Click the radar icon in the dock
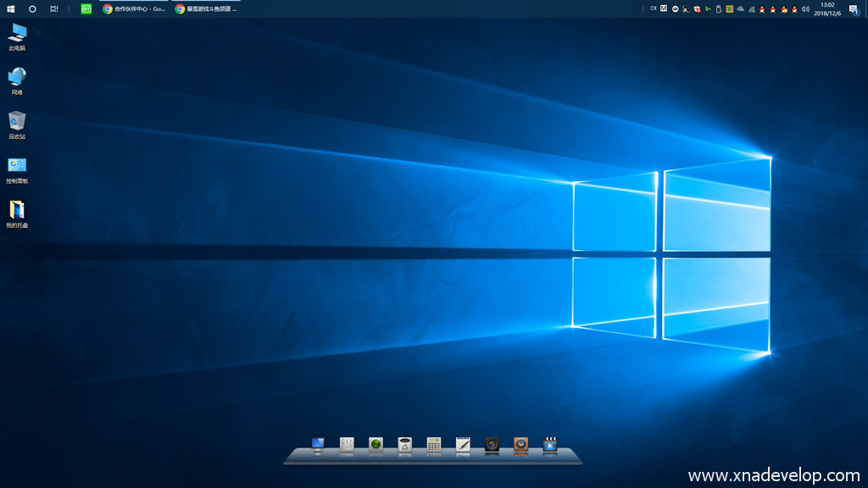868x488 pixels. [376, 445]
